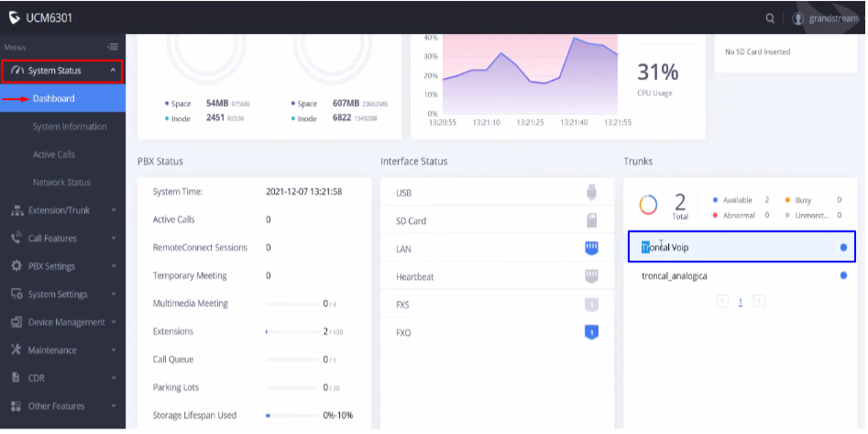Click the RemoteConnect Sessions row label

coord(200,247)
